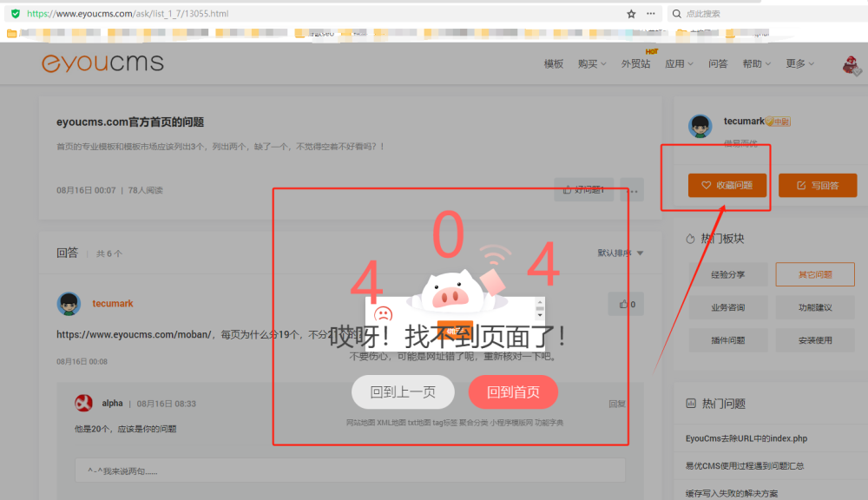Click the 热门问题 section heading
Image resolution: width=868 pixels, height=500 pixels.
point(724,404)
